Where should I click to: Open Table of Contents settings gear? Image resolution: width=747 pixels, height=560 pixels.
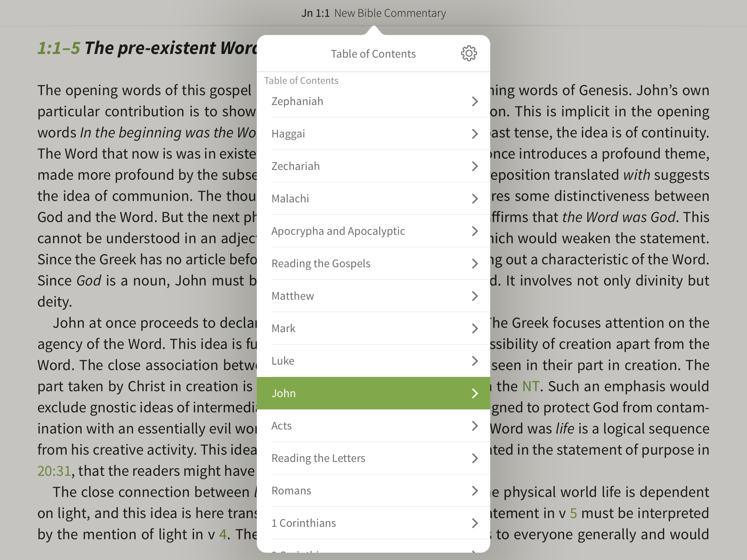[x=469, y=54]
